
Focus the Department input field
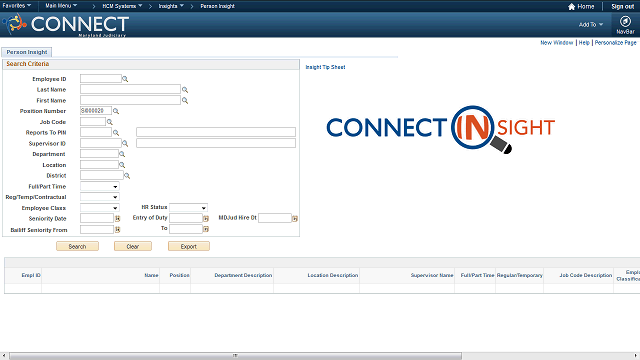pos(99,154)
